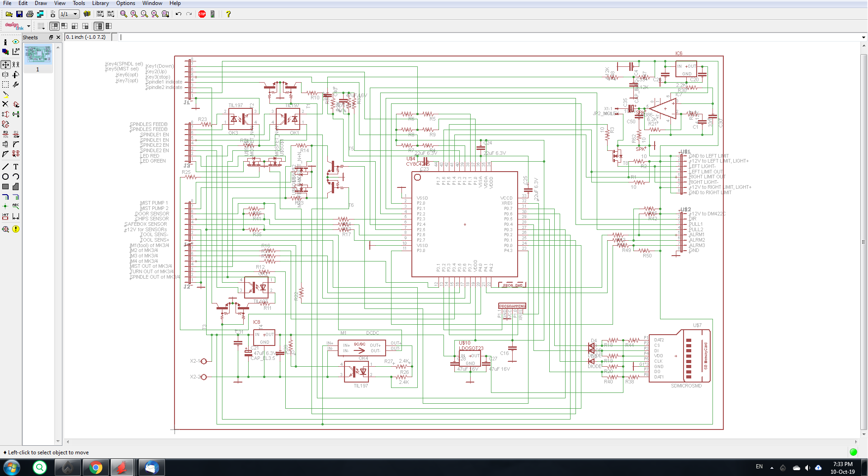Image resolution: width=868 pixels, height=476 pixels.
Task: Select the Delete tool (X icon)
Action: click(x=5, y=104)
